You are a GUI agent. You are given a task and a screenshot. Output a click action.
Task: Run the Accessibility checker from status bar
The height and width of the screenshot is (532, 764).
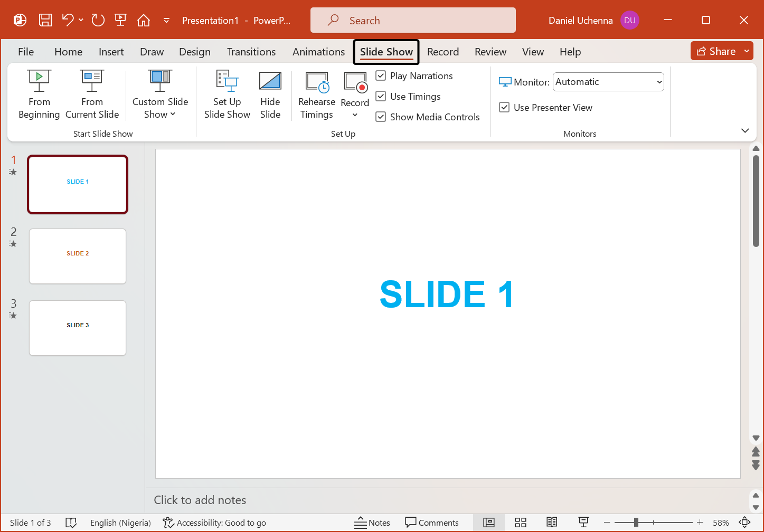click(214, 522)
